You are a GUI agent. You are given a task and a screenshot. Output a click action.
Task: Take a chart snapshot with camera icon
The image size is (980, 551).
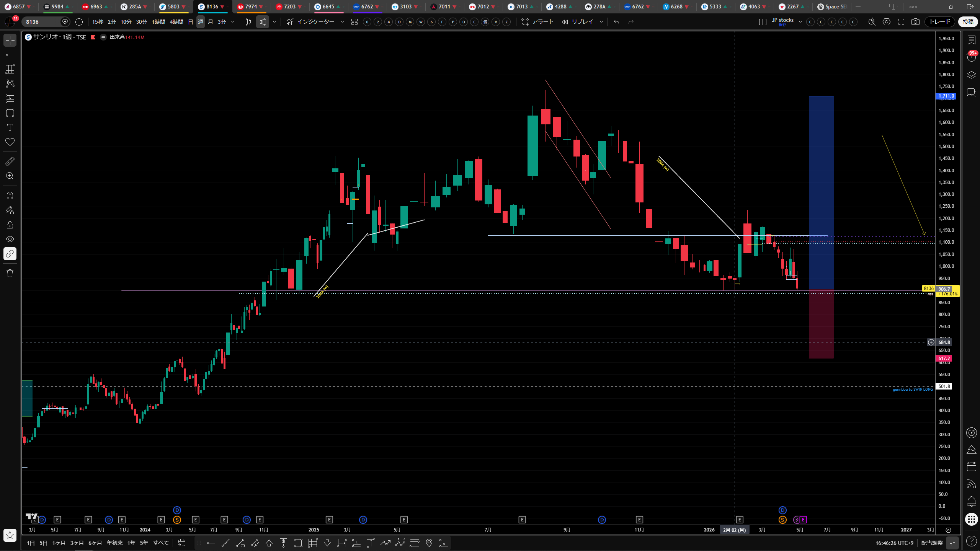click(915, 22)
